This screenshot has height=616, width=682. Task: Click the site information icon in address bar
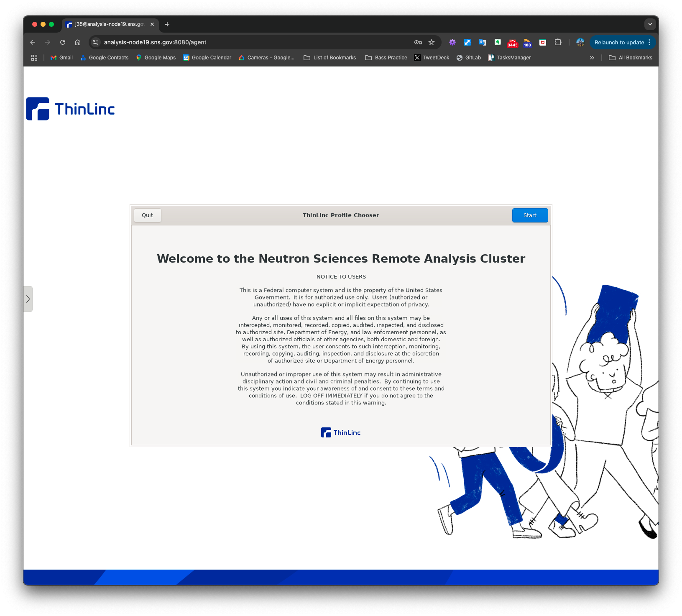click(x=96, y=42)
